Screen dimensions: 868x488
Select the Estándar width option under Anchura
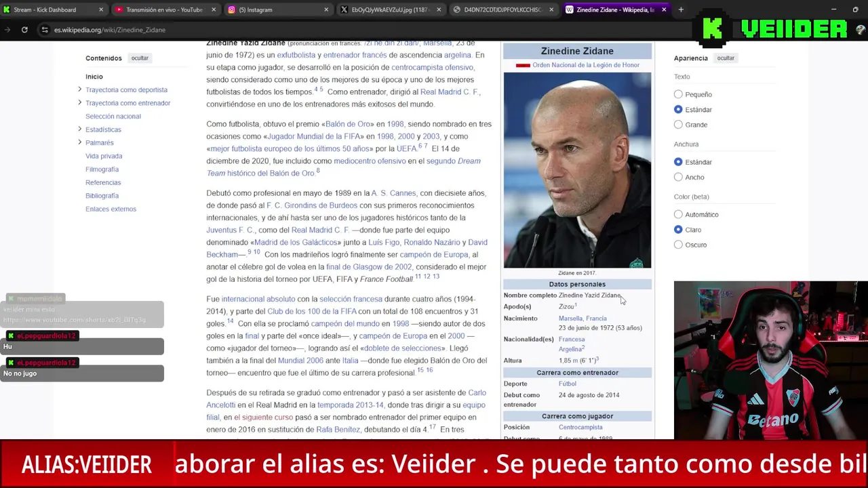coord(678,162)
